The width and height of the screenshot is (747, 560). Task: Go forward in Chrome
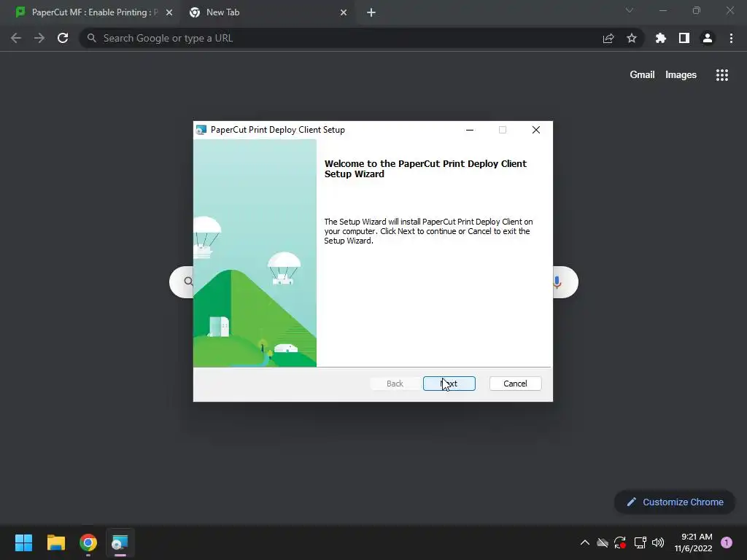(x=39, y=38)
